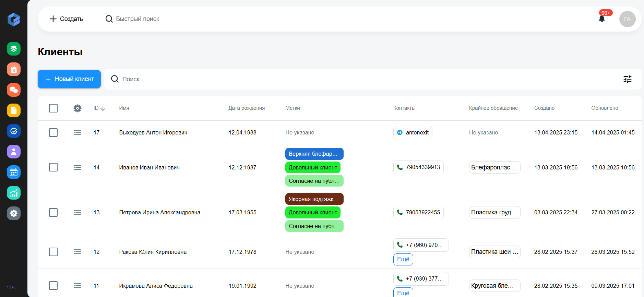Open the yellow document sidebar icon
The image size is (644, 297).
[x=14, y=110]
